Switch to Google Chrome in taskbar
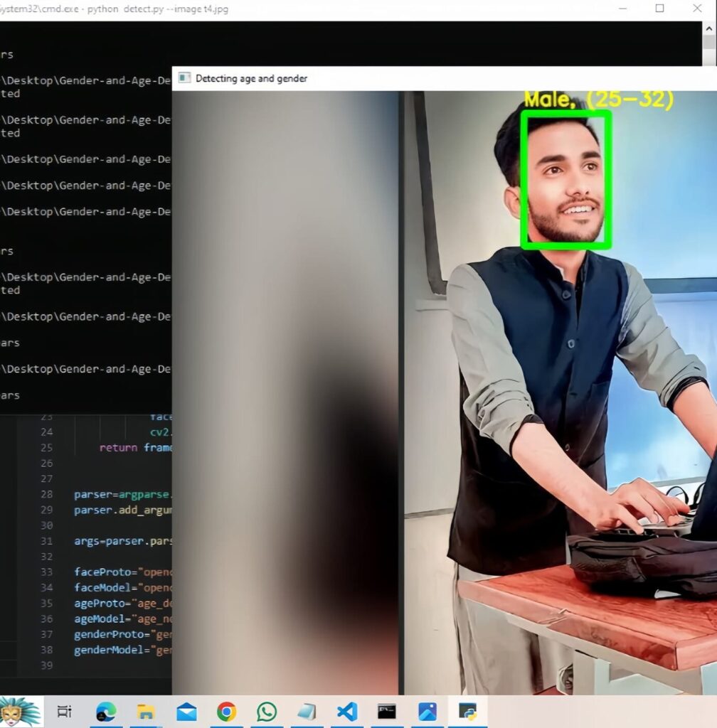717x728 pixels. click(226, 711)
